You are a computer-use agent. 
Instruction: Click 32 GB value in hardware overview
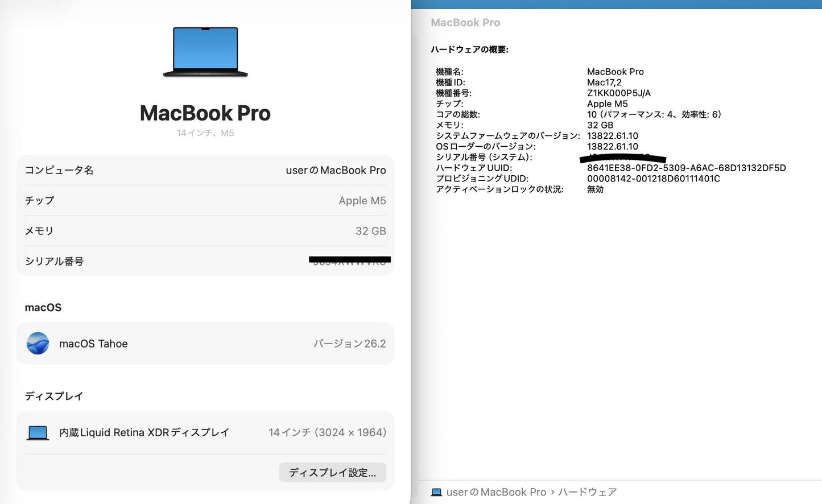(600, 125)
